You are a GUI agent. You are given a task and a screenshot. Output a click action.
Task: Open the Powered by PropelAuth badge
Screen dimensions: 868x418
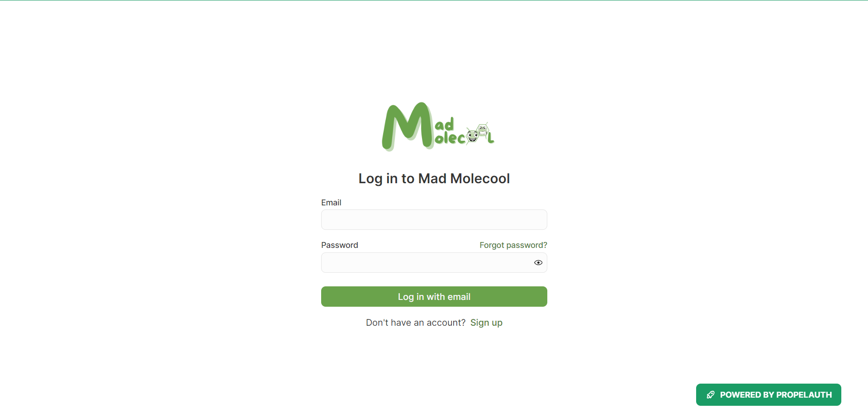[768, 395]
